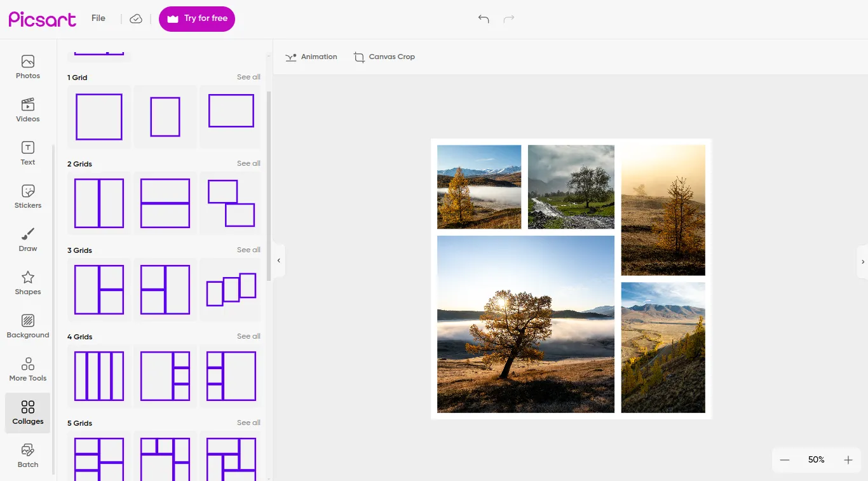Select the Videos tool
Screen dimensions: 868x481
point(27,110)
